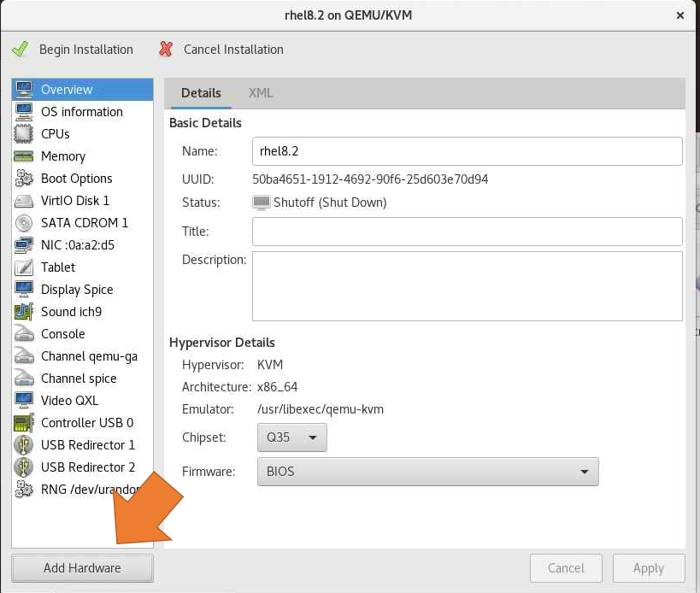Viewport: 700px width, 593px height.
Task: Select the Sound ich9 device icon
Action: point(24,312)
